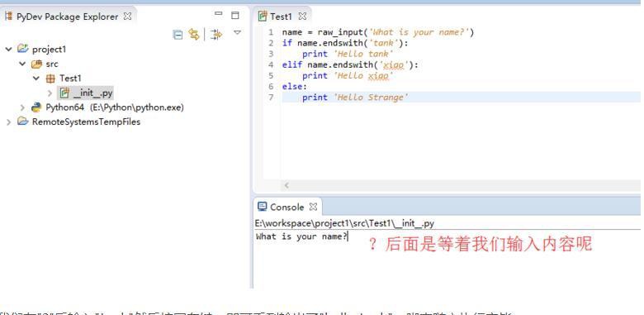This screenshot has height=315, width=644.
Task: Click line 5 print 'Hello xiao'
Action: coord(348,76)
